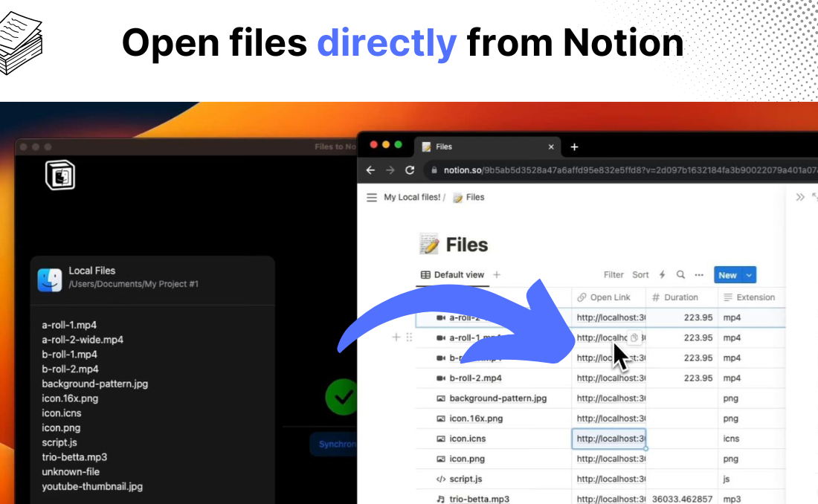
Task: Open My Local files! breadcrumb
Action: point(412,197)
